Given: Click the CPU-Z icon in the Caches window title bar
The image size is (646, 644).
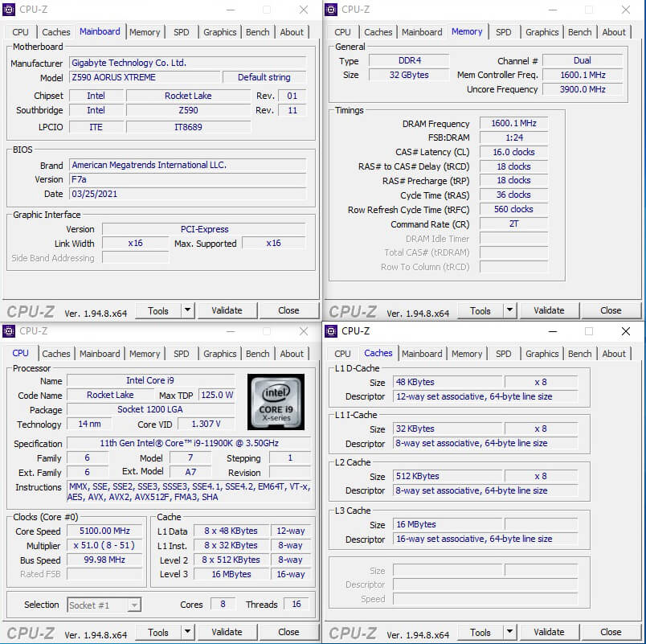Looking at the screenshot, I should point(331,331).
